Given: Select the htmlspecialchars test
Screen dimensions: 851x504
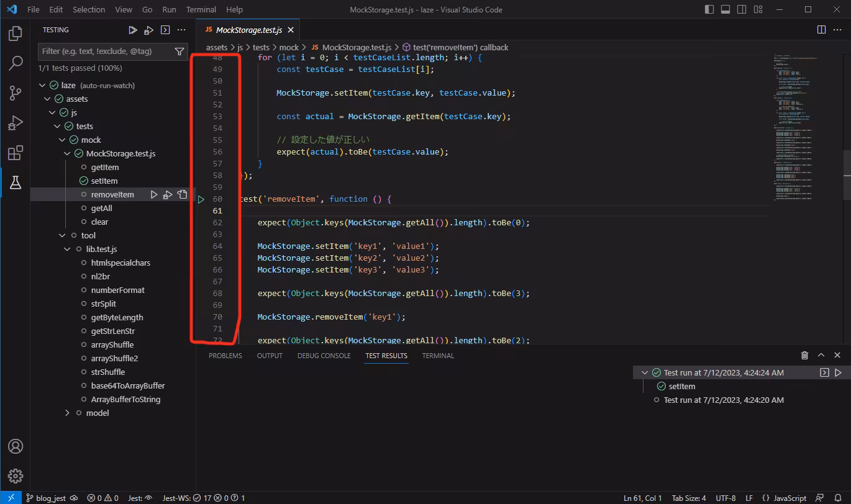Looking at the screenshot, I should [x=121, y=263].
